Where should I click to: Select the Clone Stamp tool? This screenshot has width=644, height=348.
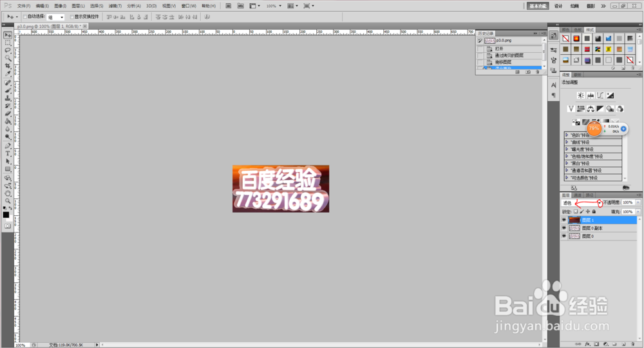7,98
